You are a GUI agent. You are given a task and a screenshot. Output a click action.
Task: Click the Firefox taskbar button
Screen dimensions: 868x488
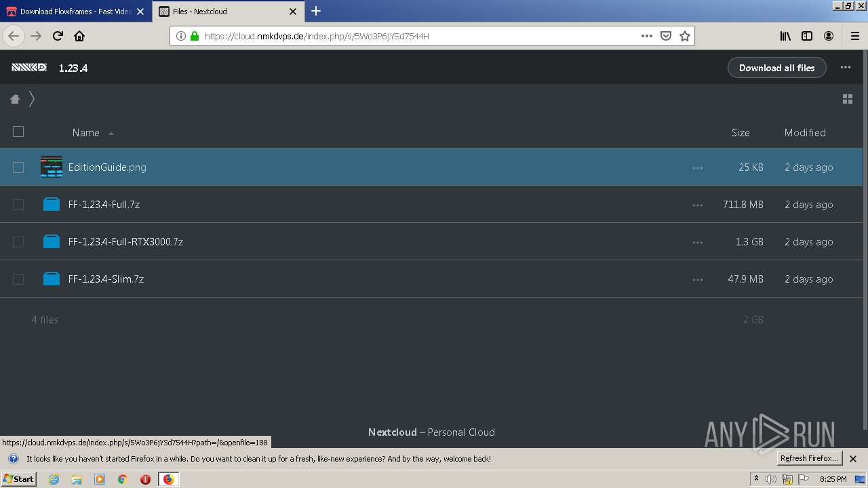pyautogui.click(x=168, y=479)
